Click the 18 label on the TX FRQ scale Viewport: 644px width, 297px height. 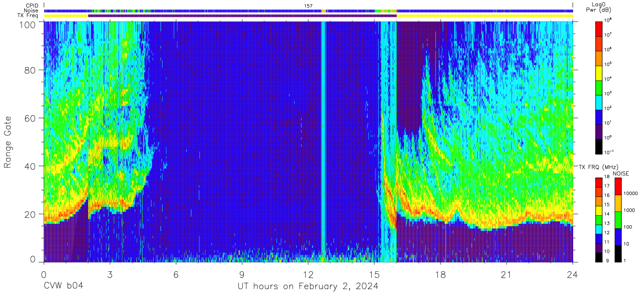[607, 178]
